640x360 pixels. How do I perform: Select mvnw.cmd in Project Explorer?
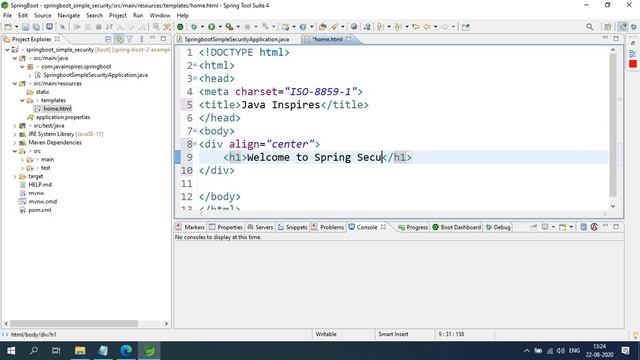coord(42,202)
